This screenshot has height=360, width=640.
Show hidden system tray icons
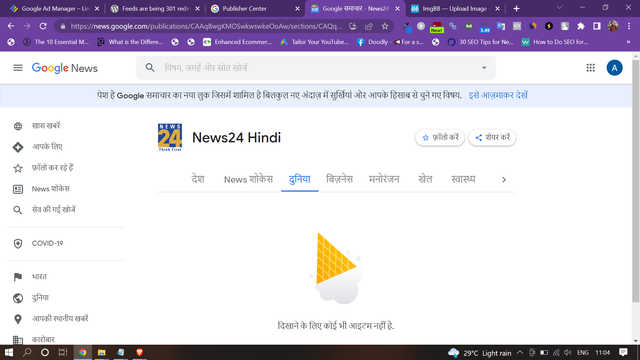(520, 353)
